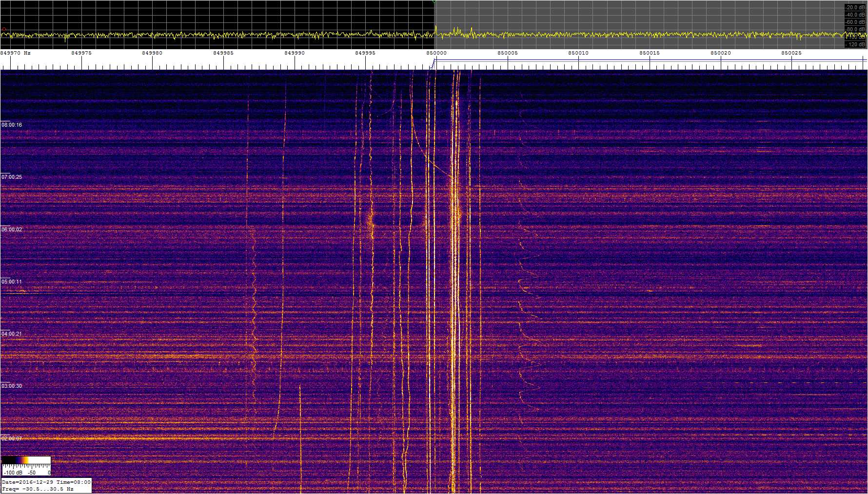
Task: Click the 850010 frequency scale label
Action: tap(578, 53)
